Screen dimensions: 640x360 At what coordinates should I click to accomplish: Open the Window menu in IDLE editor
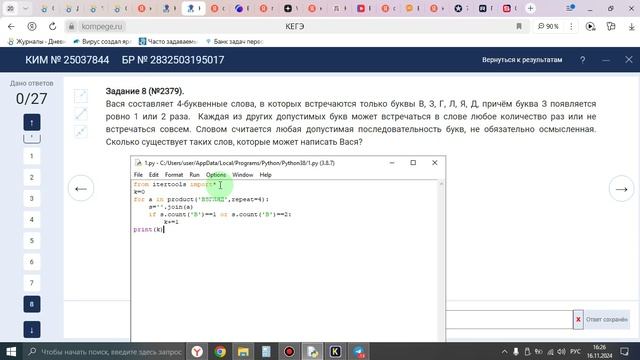point(242,175)
